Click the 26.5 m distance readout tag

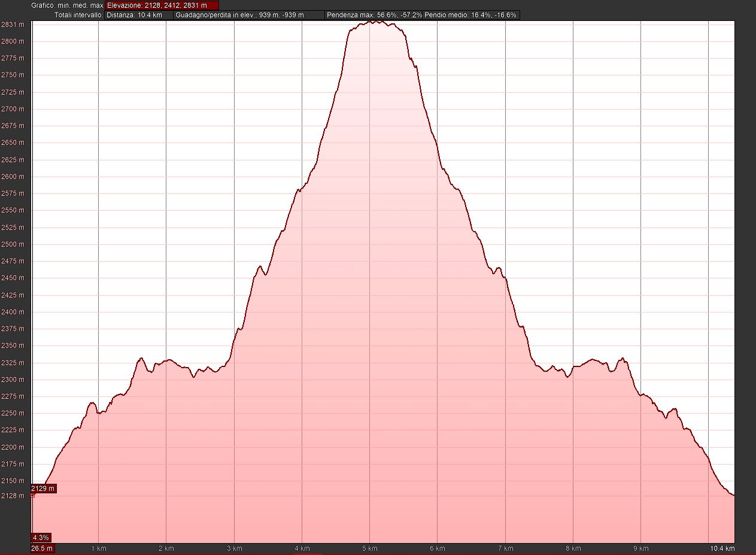coord(42,548)
